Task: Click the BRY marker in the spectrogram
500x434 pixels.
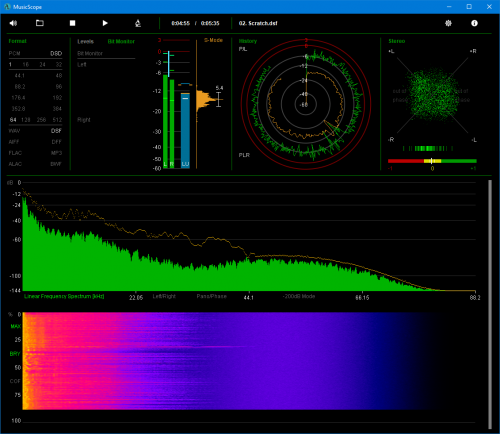Action: click(15, 354)
